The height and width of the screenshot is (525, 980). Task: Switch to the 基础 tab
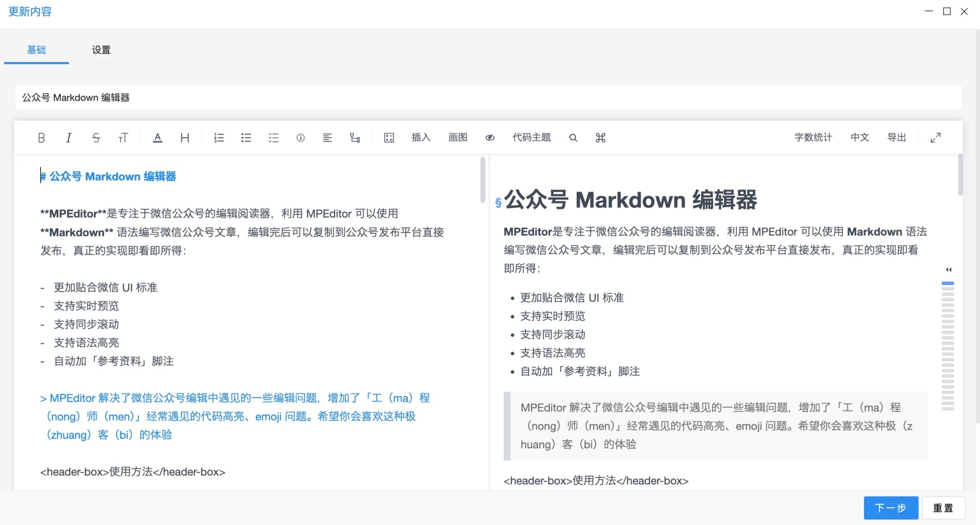point(36,50)
